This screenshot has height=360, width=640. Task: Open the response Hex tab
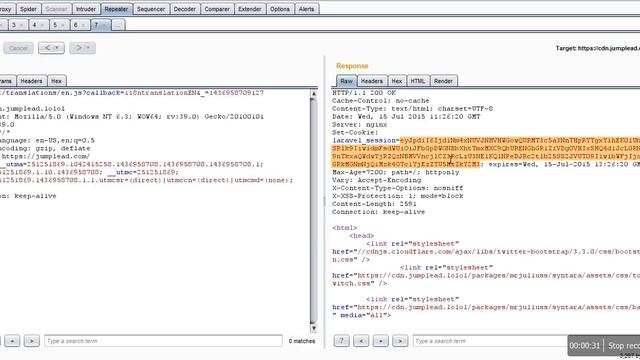point(397,81)
